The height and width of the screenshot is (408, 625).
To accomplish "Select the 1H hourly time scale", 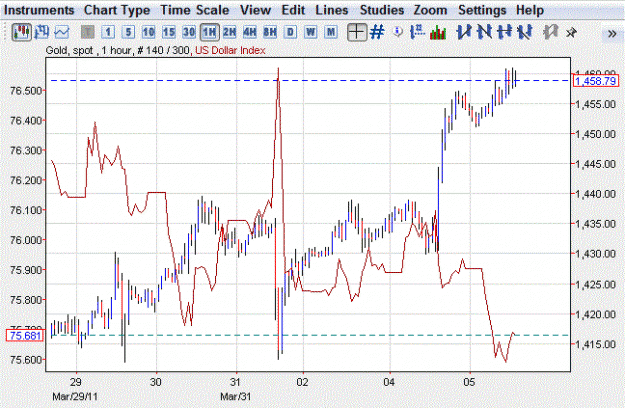I will point(210,32).
